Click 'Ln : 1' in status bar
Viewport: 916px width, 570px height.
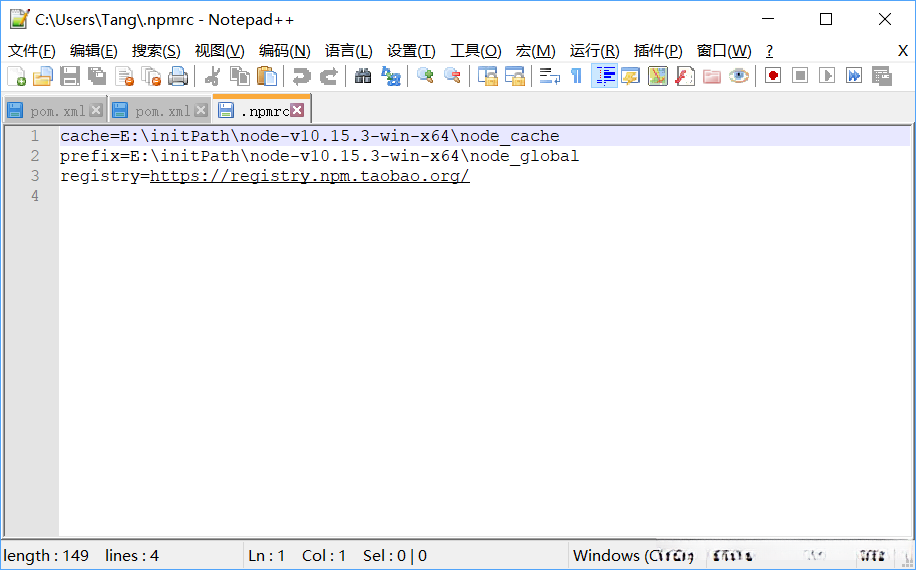(266, 555)
